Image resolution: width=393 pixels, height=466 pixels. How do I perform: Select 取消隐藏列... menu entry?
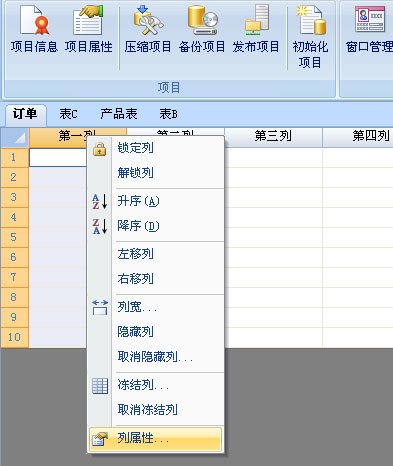pos(156,357)
